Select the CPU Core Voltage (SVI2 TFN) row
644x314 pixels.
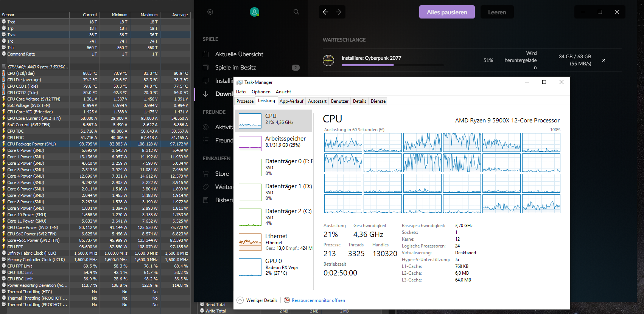95,99
